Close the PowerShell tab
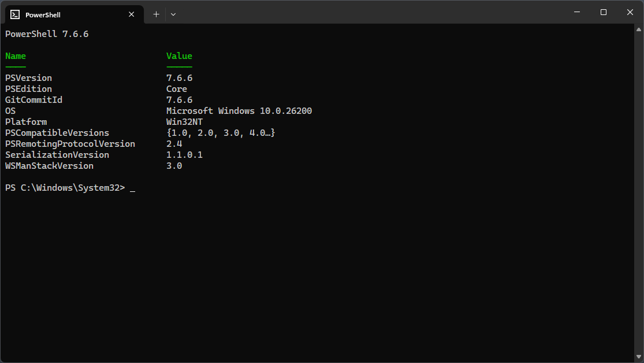This screenshot has height=363, width=644. pos(132,14)
